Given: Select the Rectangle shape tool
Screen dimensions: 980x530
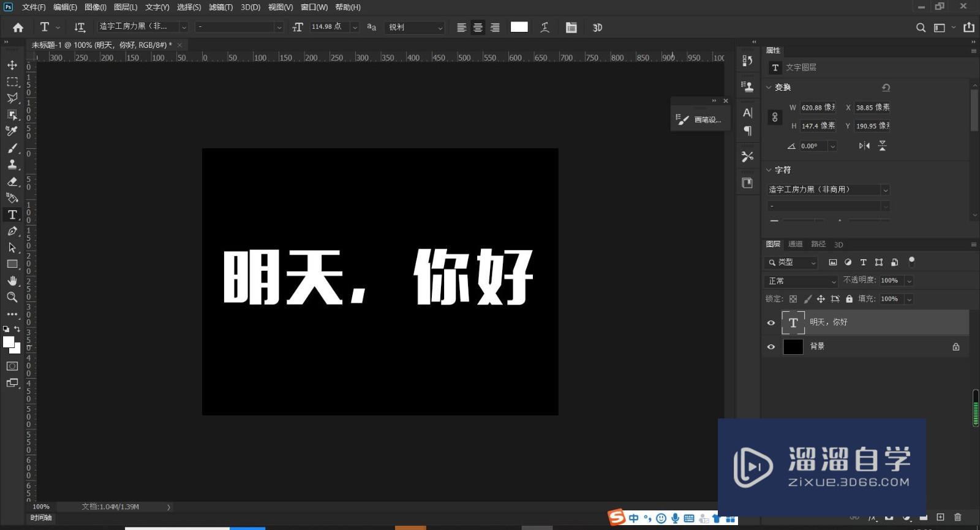Looking at the screenshot, I should tap(12, 264).
